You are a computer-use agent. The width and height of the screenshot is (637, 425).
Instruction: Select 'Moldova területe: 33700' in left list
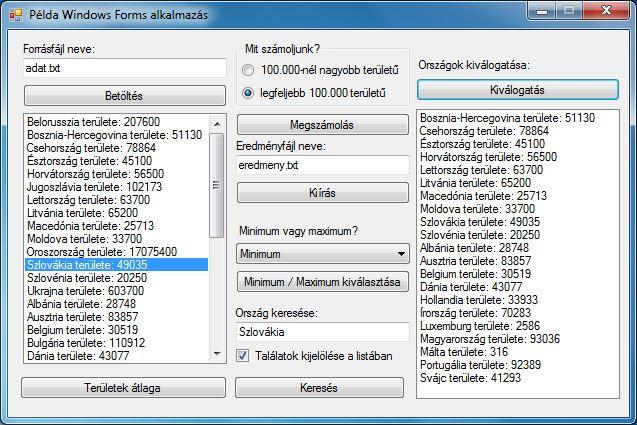[x=117, y=239]
